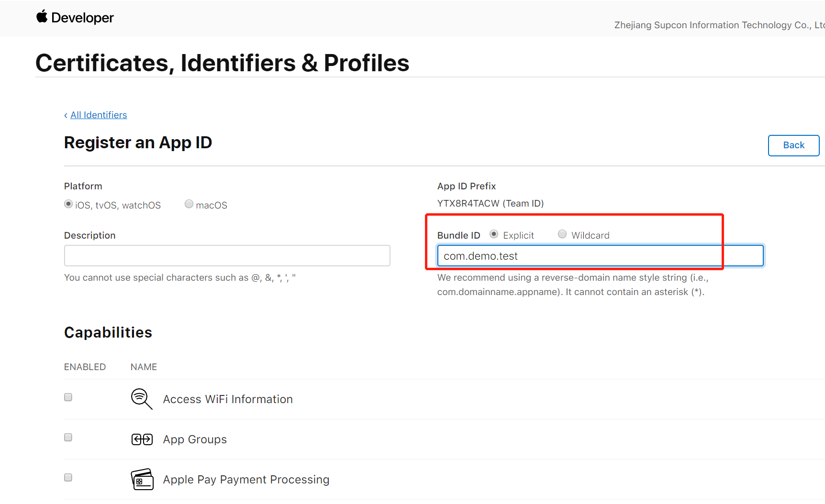Viewport: 825px width, 504px height.
Task: Choose the Explicit Bundle ID option
Action: [494, 234]
